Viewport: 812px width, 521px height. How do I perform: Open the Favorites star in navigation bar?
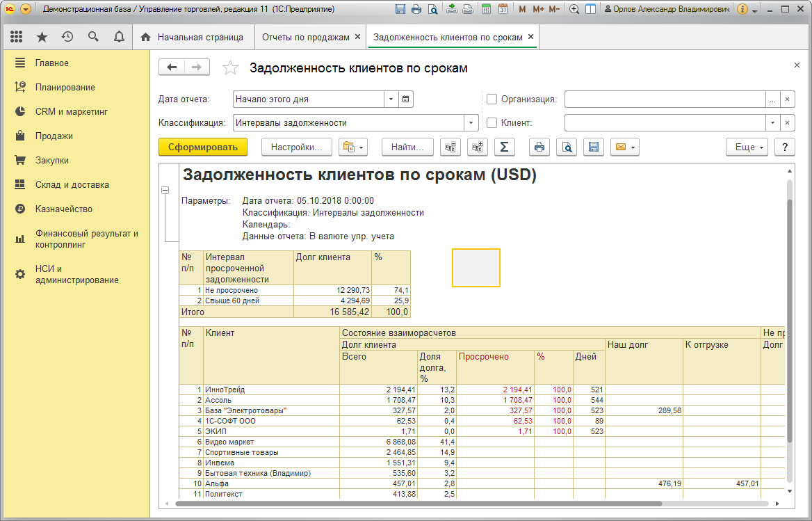click(x=42, y=37)
